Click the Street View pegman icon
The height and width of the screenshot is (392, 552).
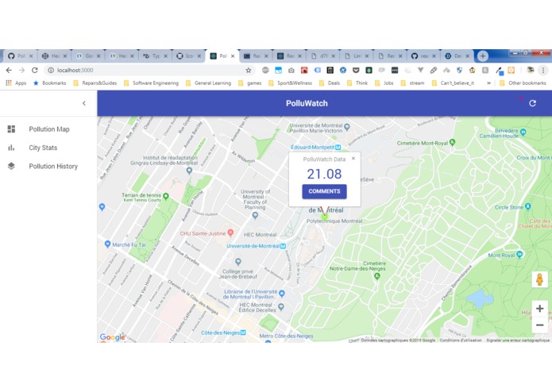coord(539,279)
